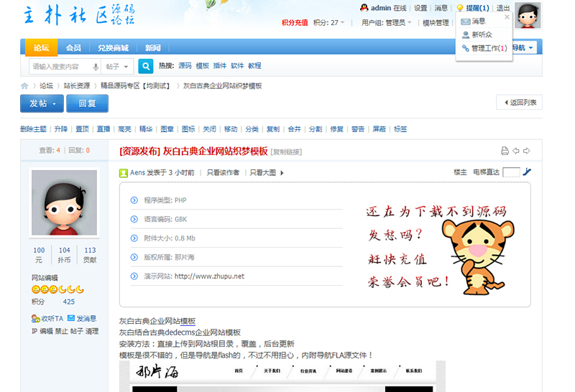Click moderation action 精华
This screenshot has height=392, width=575.
146,129
